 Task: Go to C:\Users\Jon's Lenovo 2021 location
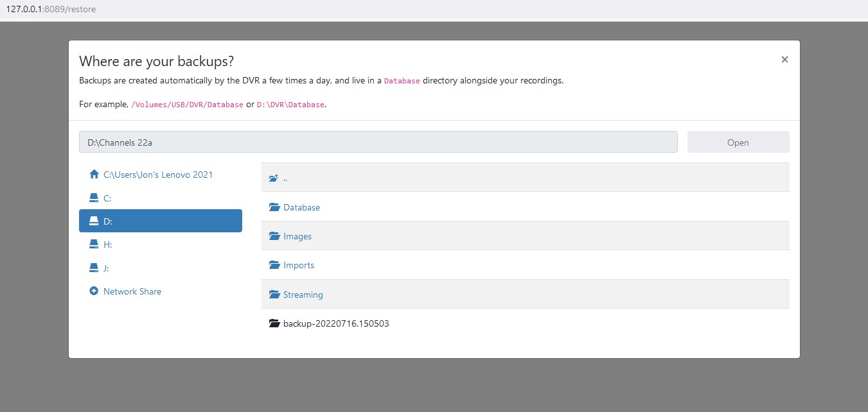coord(157,175)
